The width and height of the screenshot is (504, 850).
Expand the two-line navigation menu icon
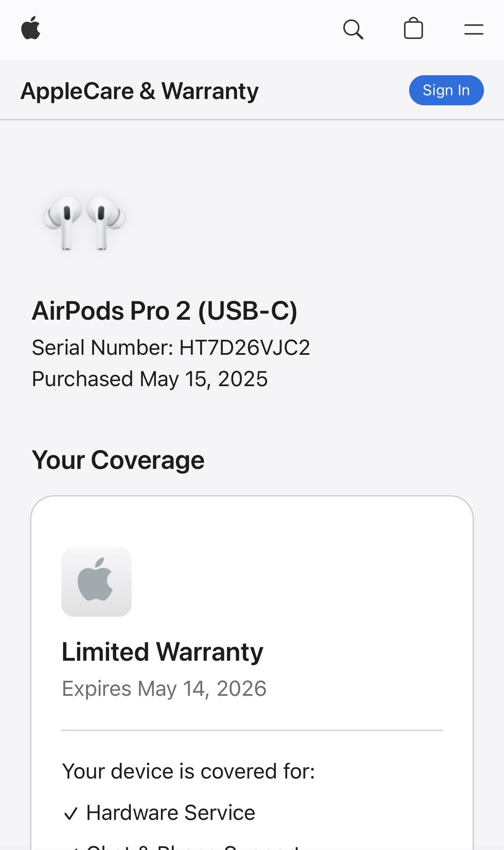(473, 29)
